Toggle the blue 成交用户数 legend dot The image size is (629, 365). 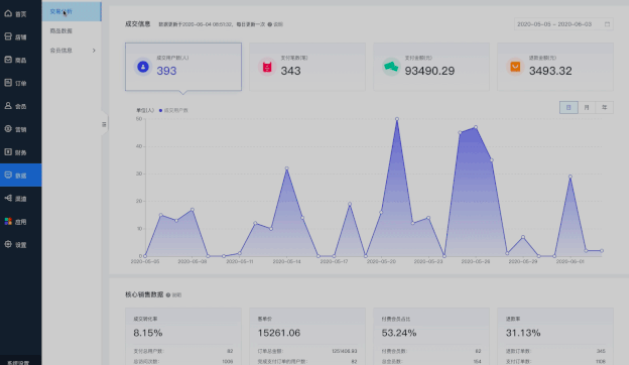(x=160, y=110)
